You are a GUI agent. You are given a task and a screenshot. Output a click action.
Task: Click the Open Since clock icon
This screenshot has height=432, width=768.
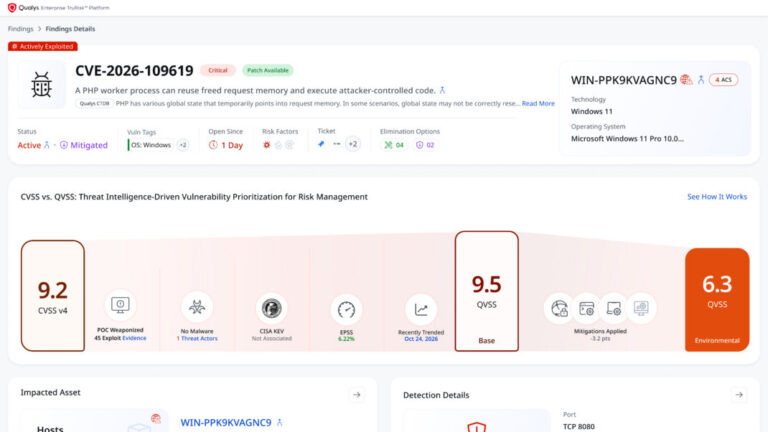click(x=213, y=145)
